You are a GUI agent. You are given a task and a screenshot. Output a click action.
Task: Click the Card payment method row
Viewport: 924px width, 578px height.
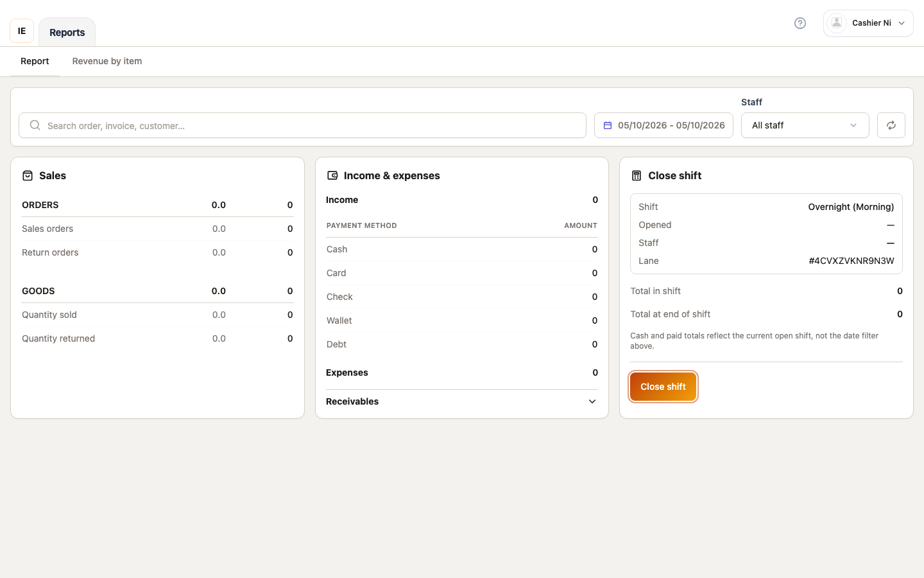462,273
